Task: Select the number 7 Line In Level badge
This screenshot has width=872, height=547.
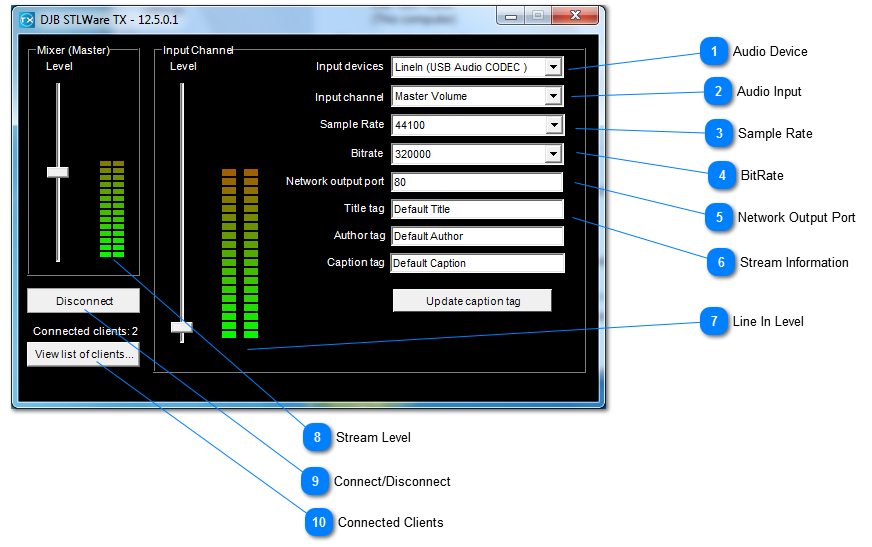Action: pyautogui.click(x=713, y=322)
